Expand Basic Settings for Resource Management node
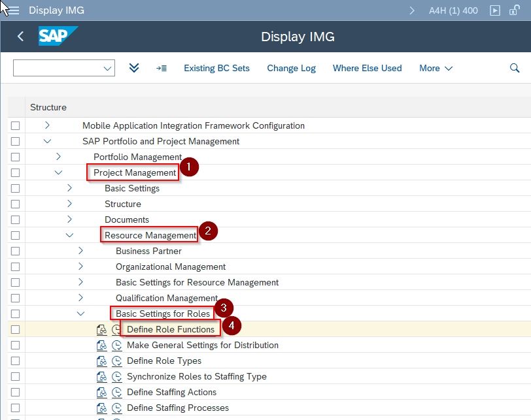The height and width of the screenshot is (420, 531). [x=80, y=282]
